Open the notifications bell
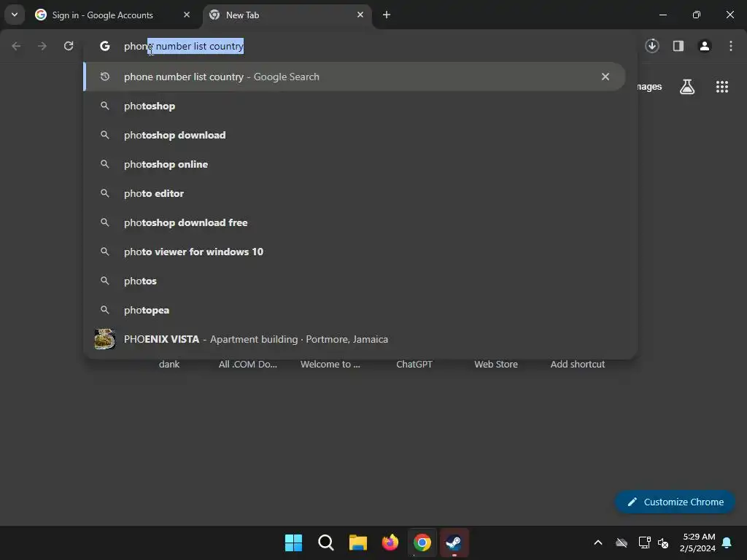 pos(727,542)
